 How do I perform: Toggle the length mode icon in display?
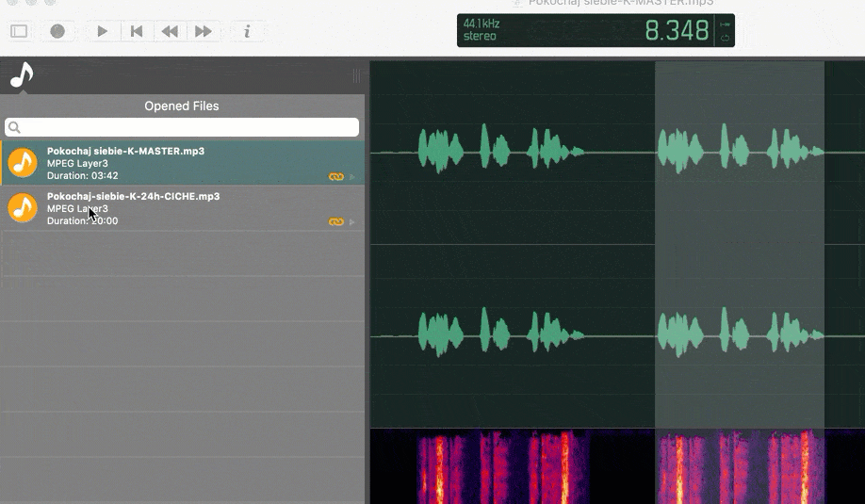725,24
